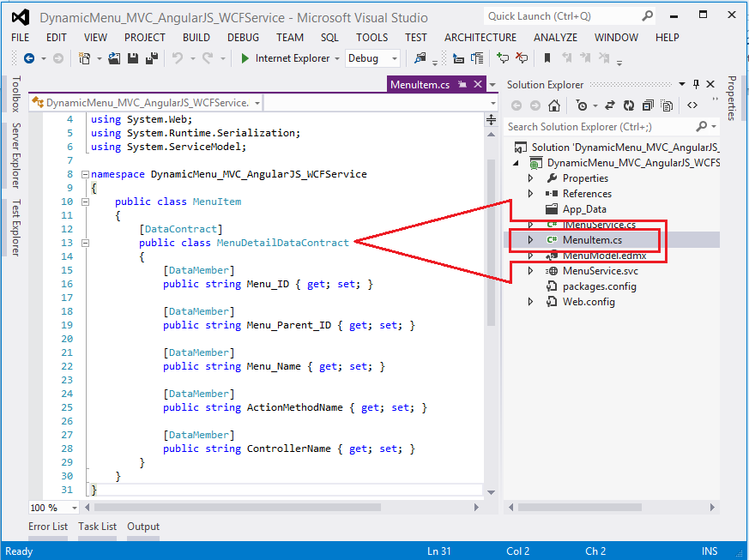
Task: Click the Refresh icon in Solution Explorer
Action: [x=629, y=105]
